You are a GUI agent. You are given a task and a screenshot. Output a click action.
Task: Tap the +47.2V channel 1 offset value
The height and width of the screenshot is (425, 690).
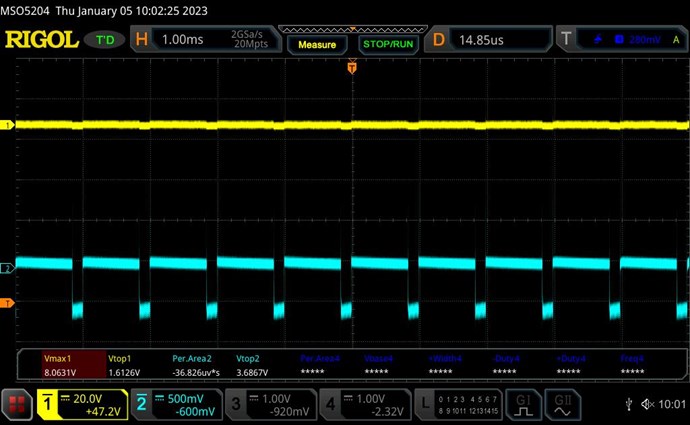103,412
